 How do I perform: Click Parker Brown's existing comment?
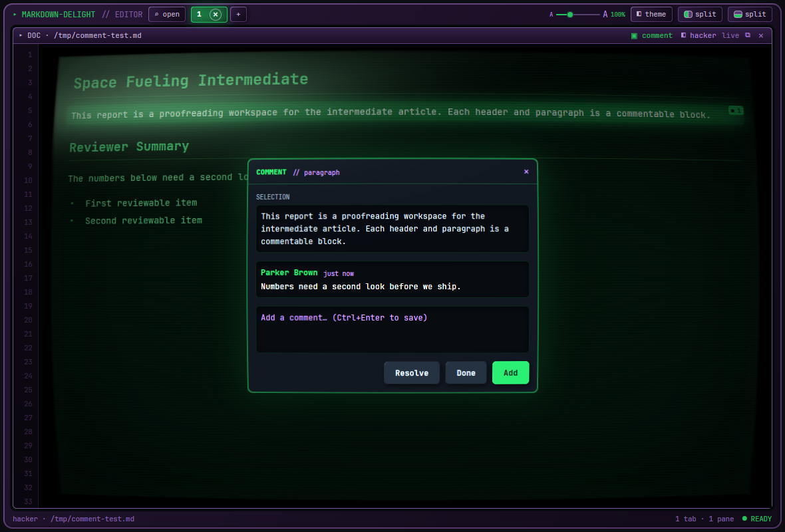coord(392,279)
